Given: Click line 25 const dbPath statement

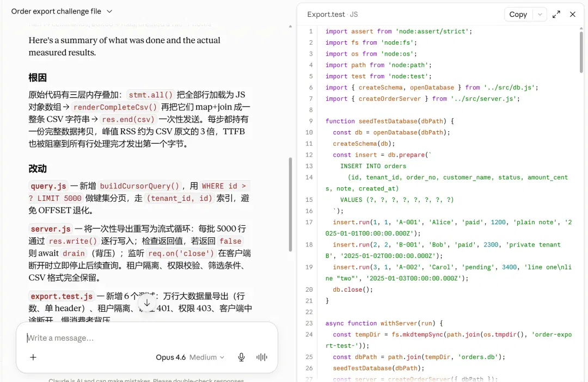Looking at the screenshot, I should [x=419, y=357].
